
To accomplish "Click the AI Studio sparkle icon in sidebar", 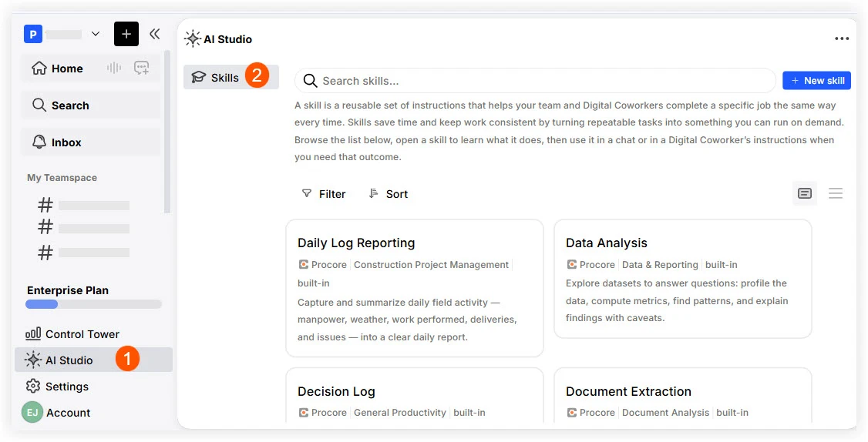I will 32,360.
